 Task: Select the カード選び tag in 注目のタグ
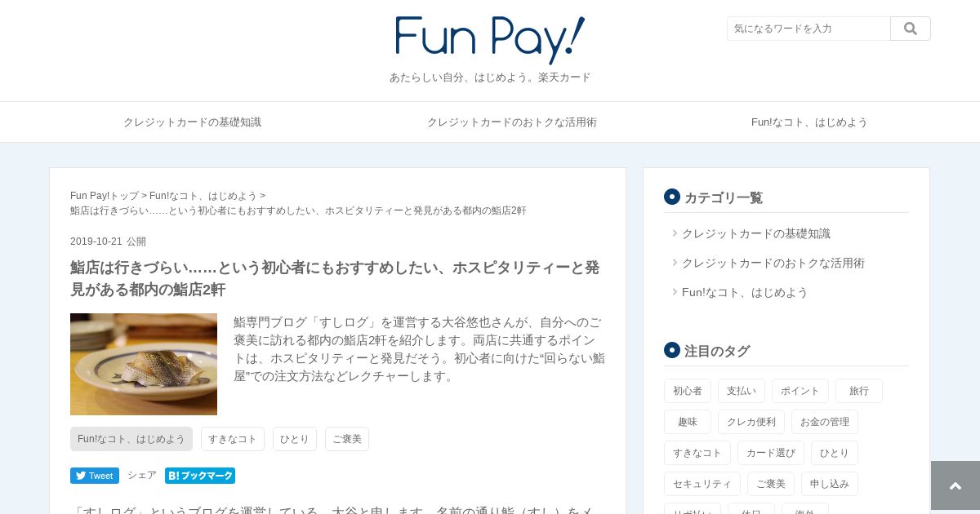pos(771,453)
